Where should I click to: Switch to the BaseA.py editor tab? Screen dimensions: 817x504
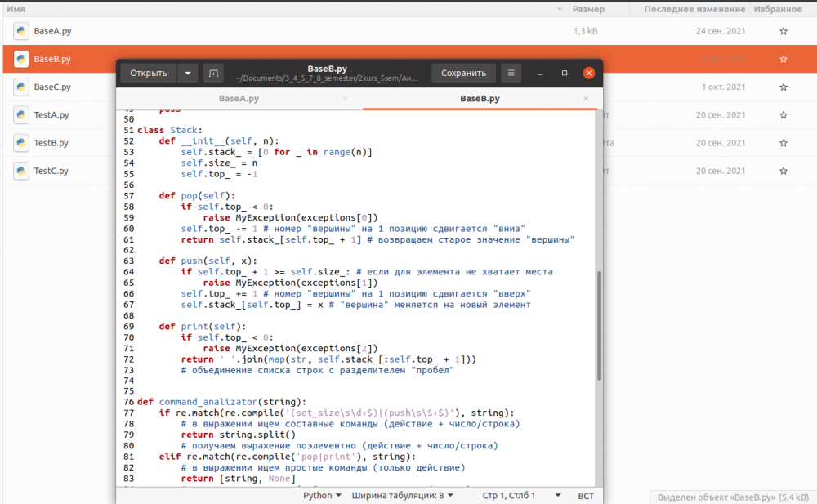click(239, 99)
